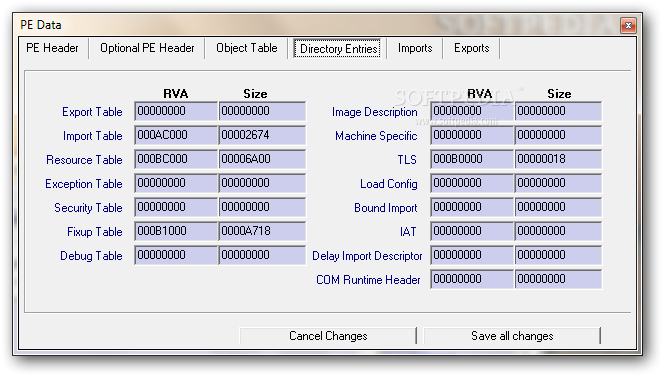
Task: Click Delay Import Descriptor Size field
Action: (558, 255)
